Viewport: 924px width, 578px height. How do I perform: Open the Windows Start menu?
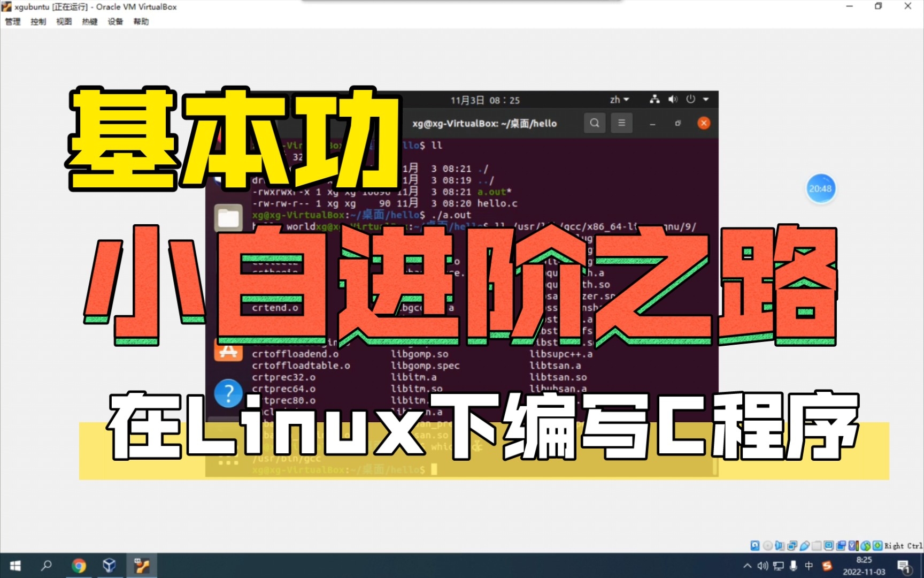[16, 566]
